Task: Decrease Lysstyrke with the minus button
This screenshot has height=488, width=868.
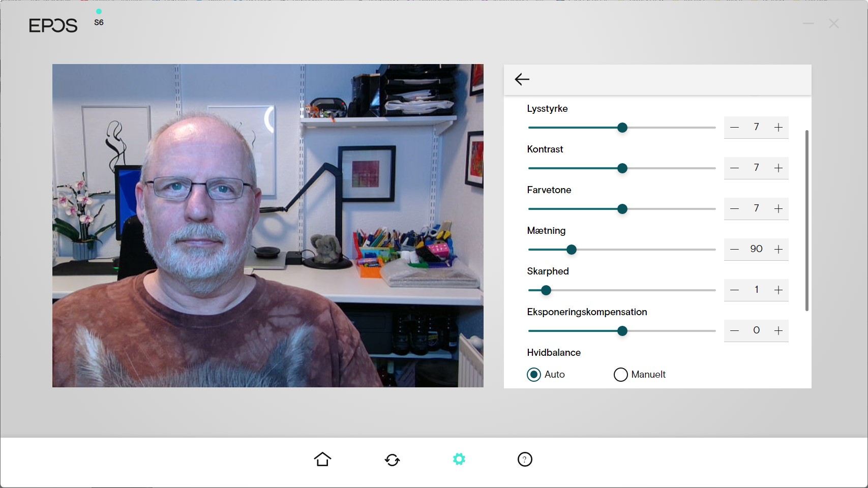Action: coord(734,128)
